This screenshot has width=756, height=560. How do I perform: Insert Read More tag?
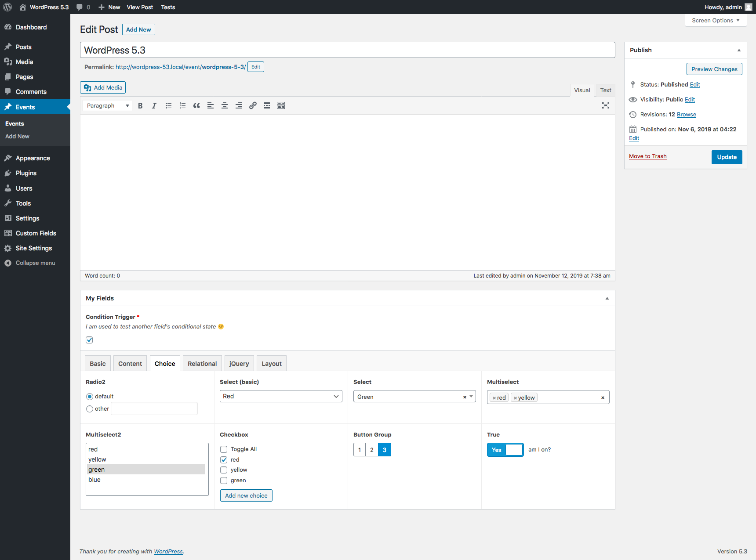pos(267,105)
